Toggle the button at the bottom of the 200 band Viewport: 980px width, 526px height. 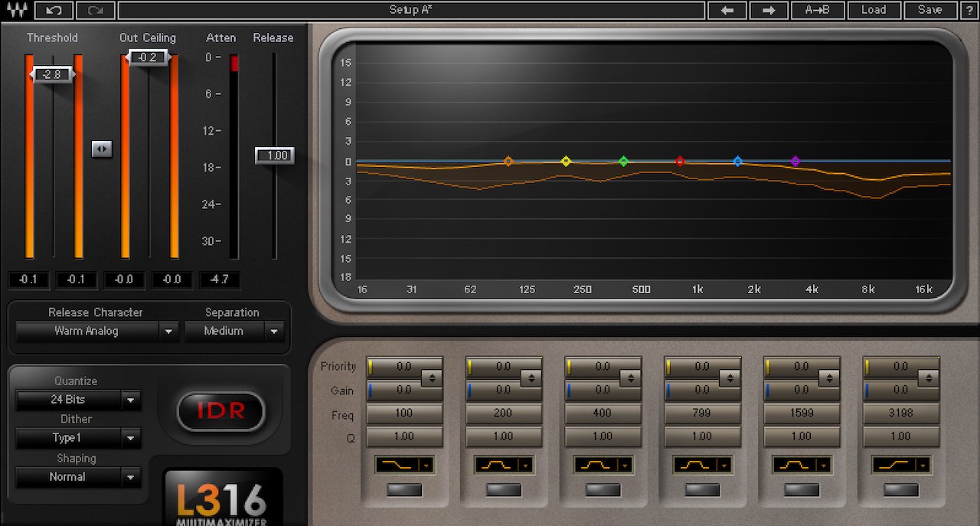click(504, 490)
